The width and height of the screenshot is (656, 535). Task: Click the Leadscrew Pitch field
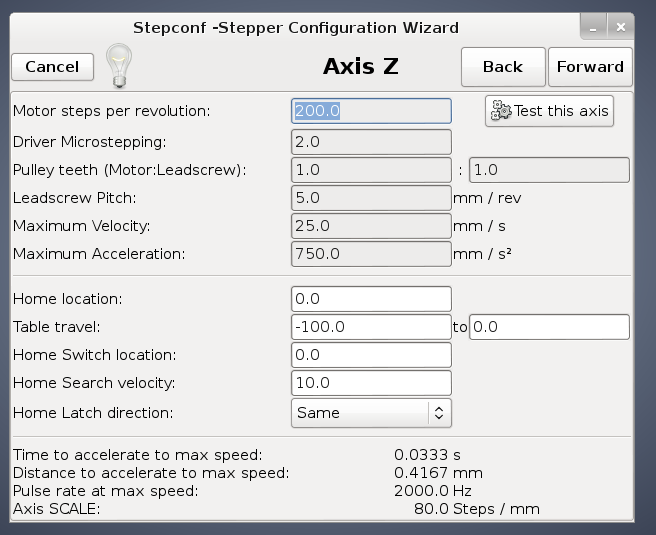point(371,198)
